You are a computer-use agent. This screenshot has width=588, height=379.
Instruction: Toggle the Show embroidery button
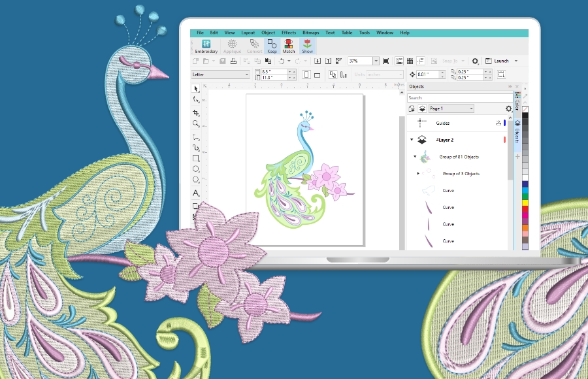(307, 46)
